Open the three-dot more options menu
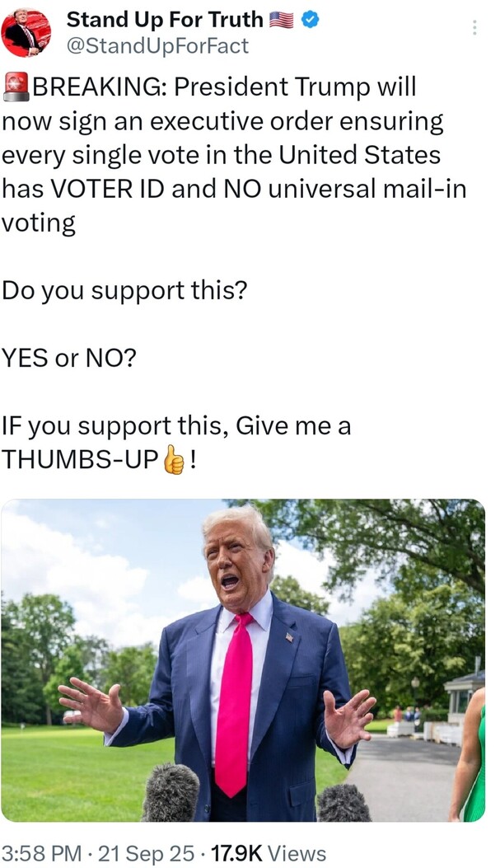Screen dimensions: 500x868 click(x=474, y=28)
